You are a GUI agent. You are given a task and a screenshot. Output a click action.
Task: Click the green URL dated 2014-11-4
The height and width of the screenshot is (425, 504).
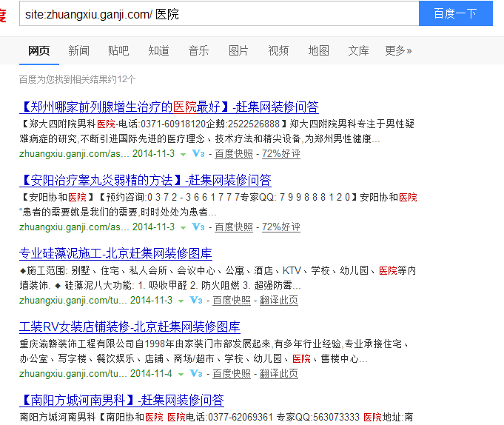pos(73,374)
